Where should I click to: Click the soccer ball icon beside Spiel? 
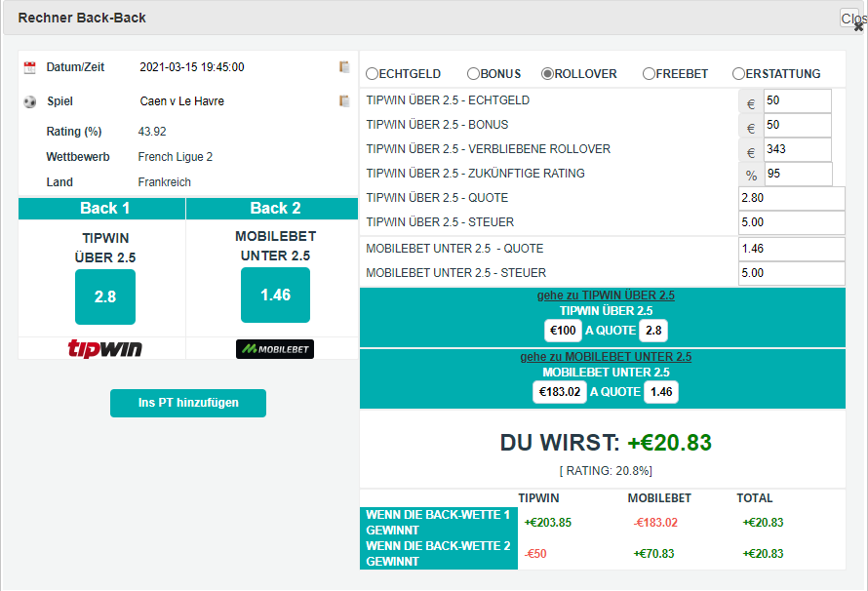tap(30, 101)
